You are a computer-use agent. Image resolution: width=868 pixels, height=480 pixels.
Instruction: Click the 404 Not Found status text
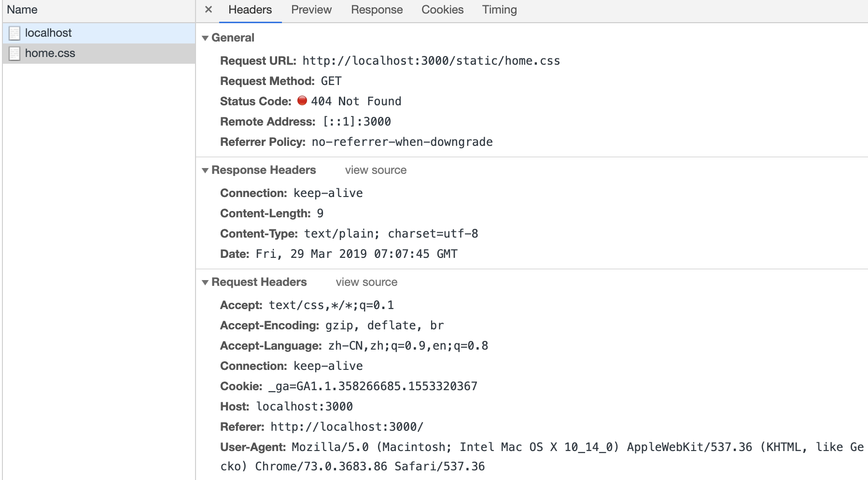356,101
